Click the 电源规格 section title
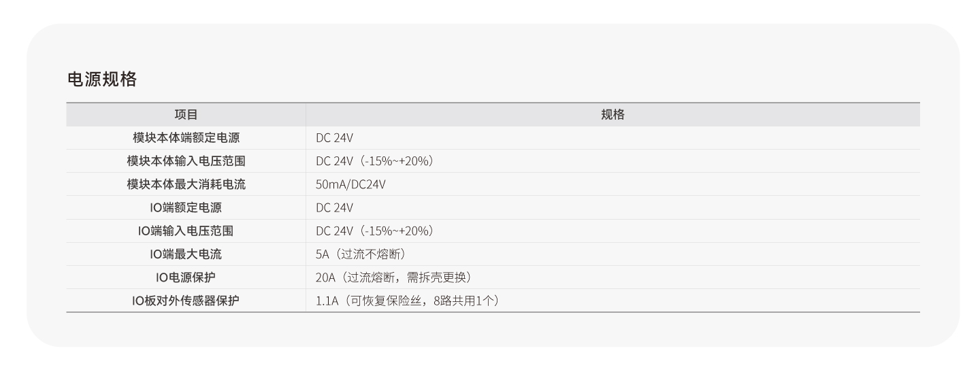 (x=102, y=80)
